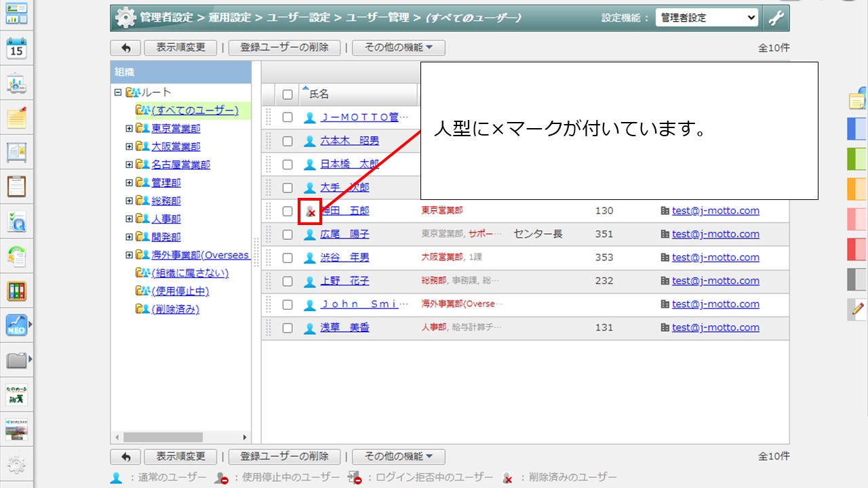
Task: Click the wrench icon in header bar
Action: click(776, 18)
